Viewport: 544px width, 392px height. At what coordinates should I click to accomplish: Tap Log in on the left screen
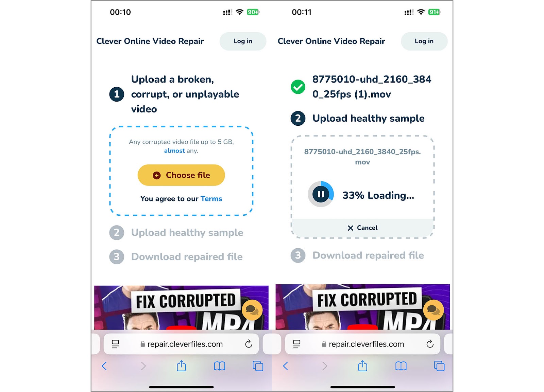[x=243, y=41]
